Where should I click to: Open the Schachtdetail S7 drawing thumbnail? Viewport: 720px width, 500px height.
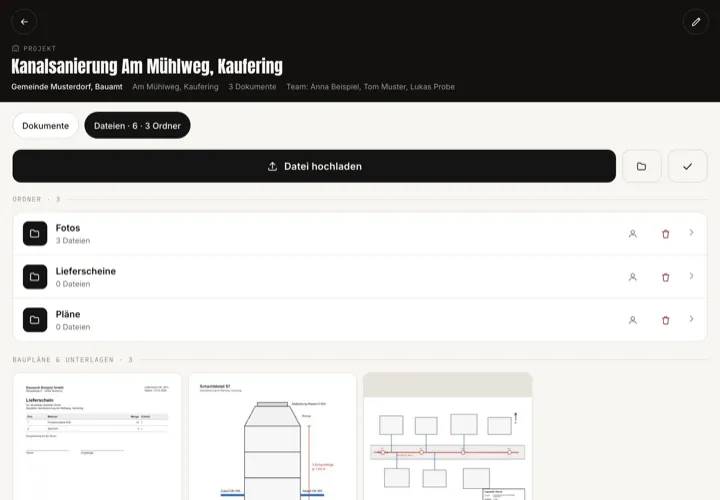[272, 437]
